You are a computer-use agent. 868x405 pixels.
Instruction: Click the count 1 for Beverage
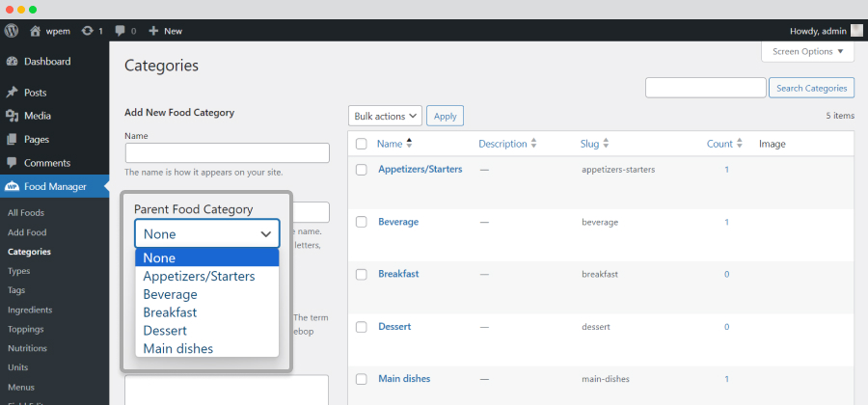point(727,223)
